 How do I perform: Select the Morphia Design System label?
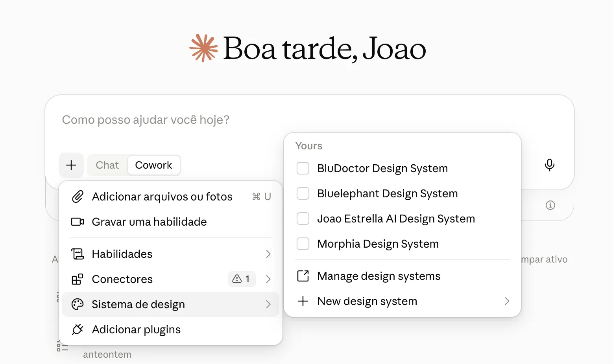378,244
